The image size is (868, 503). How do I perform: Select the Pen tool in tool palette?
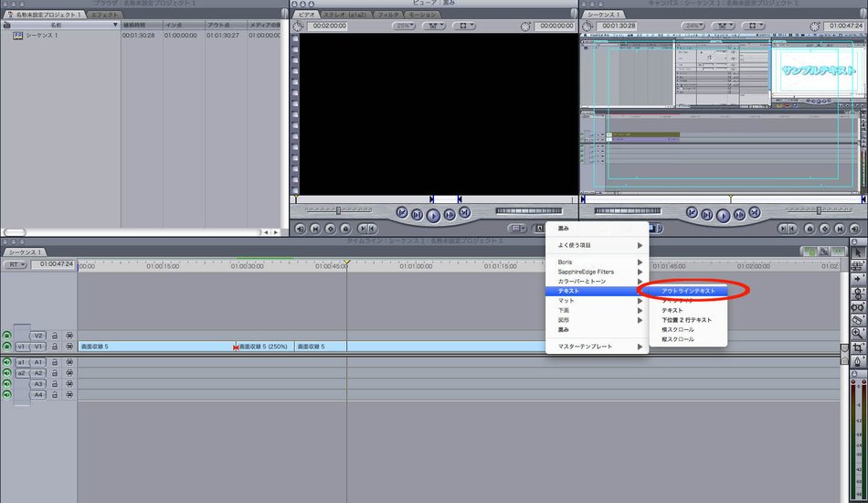pos(858,361)
